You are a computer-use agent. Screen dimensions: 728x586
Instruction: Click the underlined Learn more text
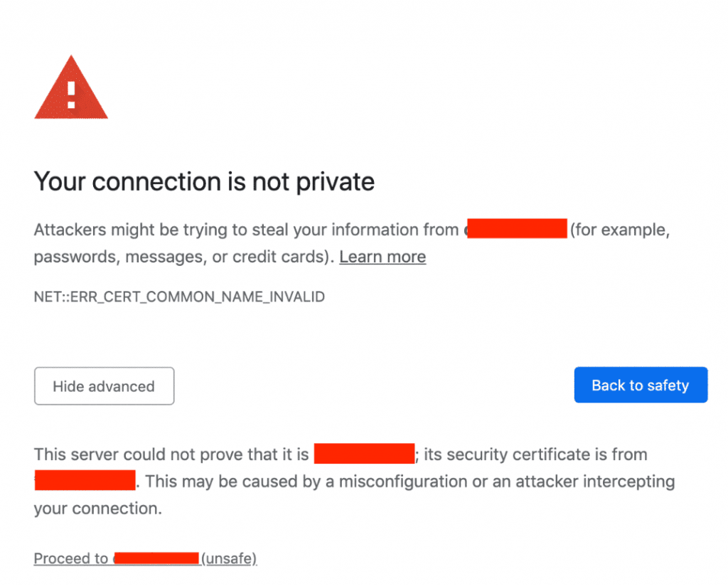tap(382, 257)
